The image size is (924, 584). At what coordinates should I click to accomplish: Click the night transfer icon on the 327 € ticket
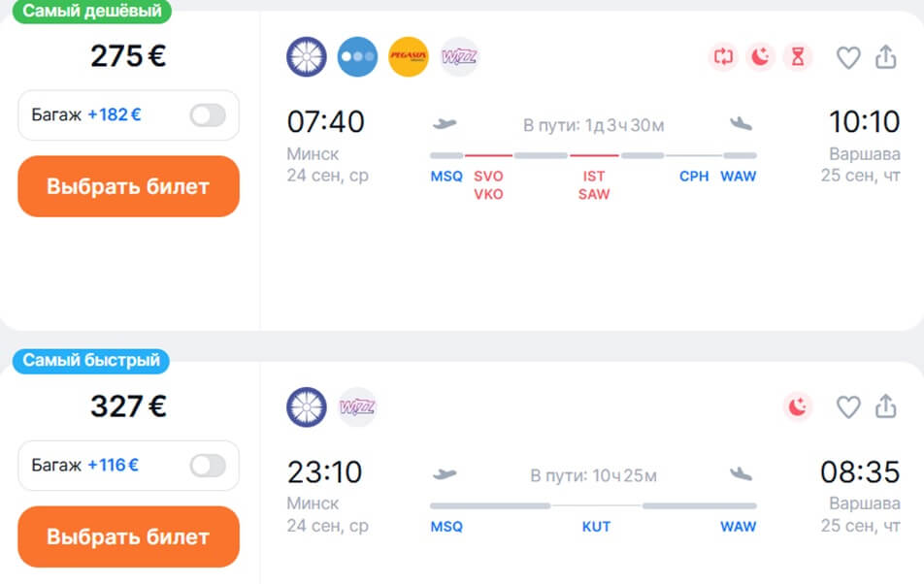tap(797, 406)
